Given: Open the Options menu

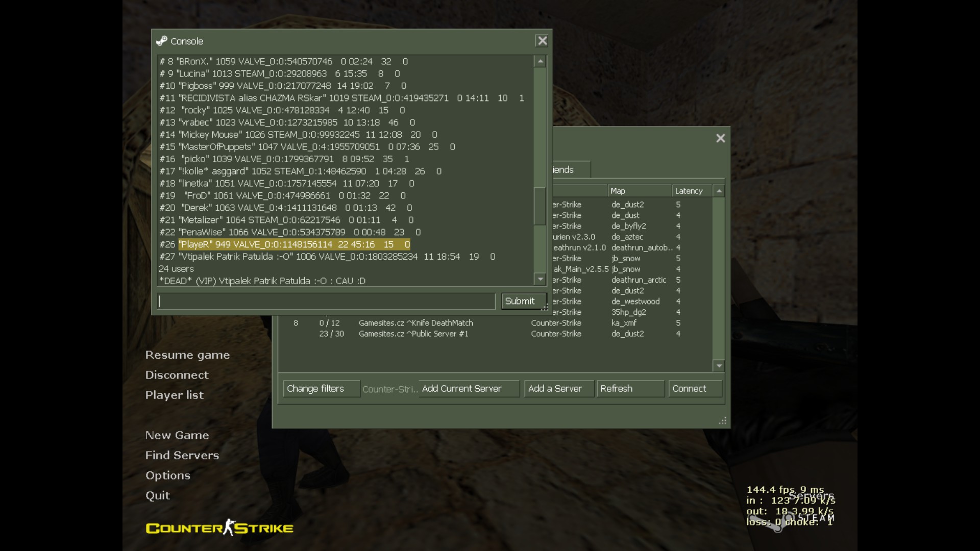Looking at the screenshot, I should (167, 475).
